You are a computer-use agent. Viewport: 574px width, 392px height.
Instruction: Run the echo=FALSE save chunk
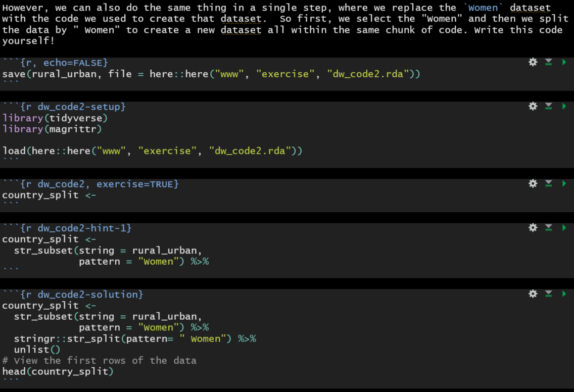point(564,62)
